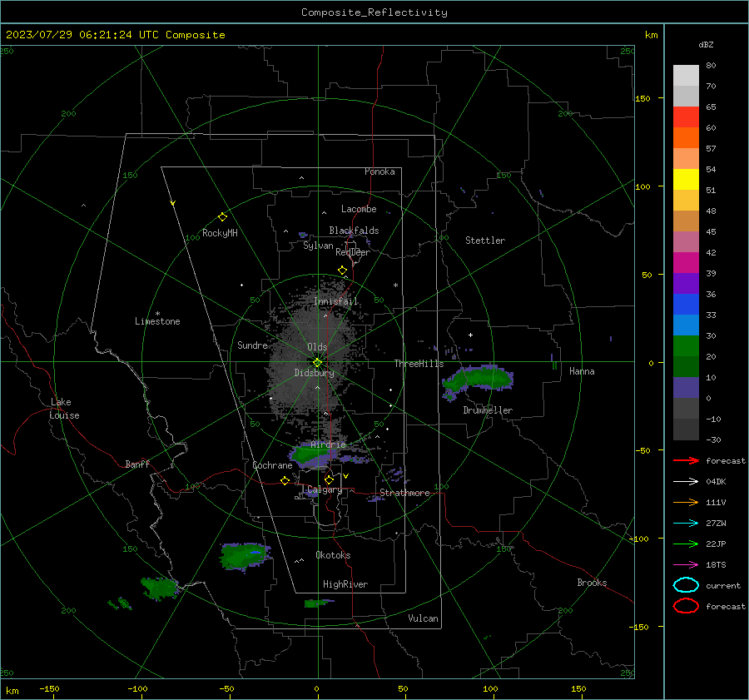749x700 pixels.
Task: Select the yellow diamond marker beside RockyMH
Action: (x=222, y=217)
